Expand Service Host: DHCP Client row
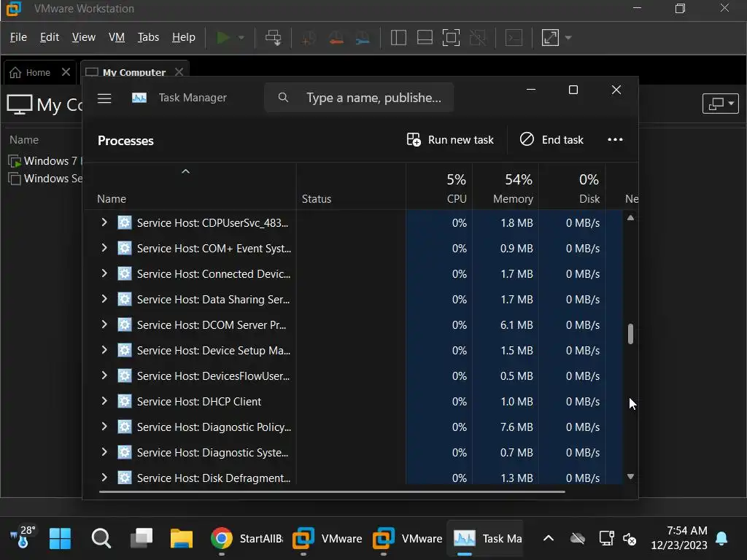Image resolution: width=747 pixels, height=560 pixels. click(104, 400)
